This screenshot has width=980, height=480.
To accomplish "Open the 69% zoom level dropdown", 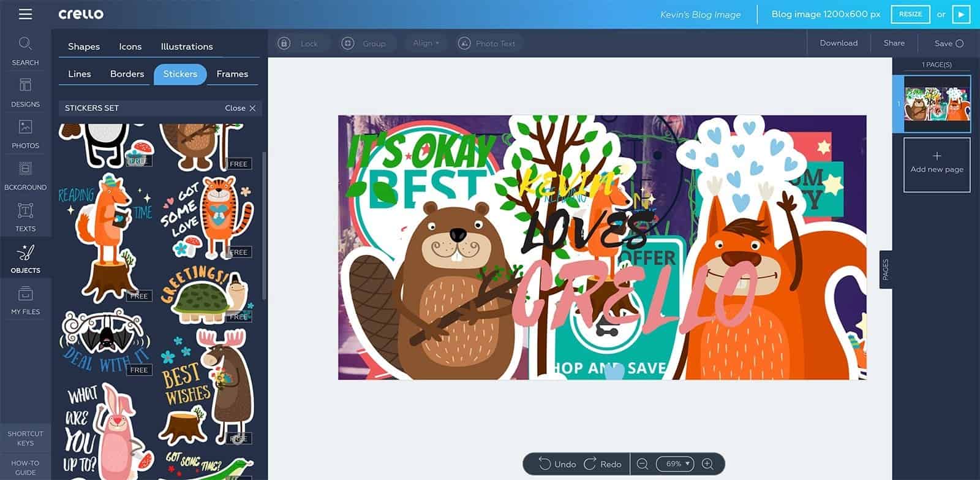I will click(x=674, y=464).
